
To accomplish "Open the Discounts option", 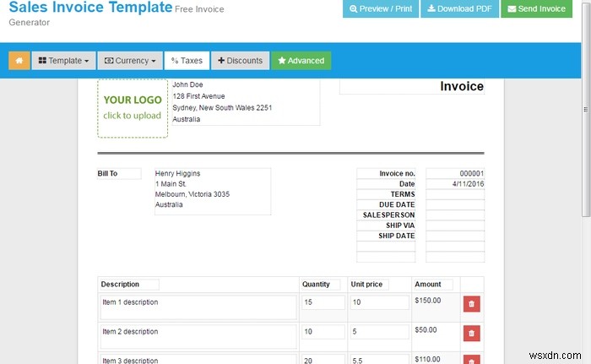I will pyautogui.click(x=240, y=61).
